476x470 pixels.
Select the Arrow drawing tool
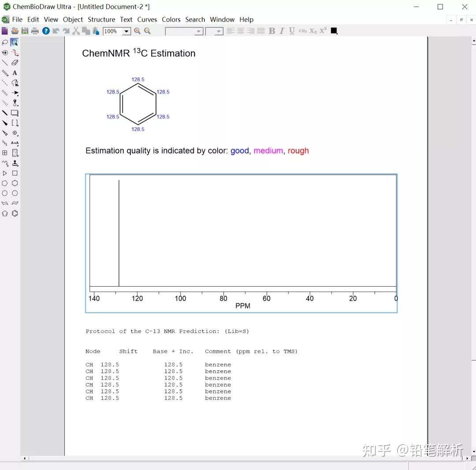coord(15,93)
